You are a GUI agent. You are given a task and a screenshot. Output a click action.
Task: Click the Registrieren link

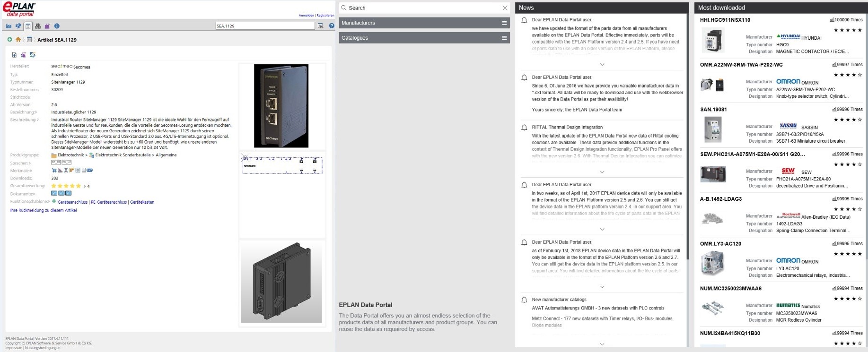point(325,16)
